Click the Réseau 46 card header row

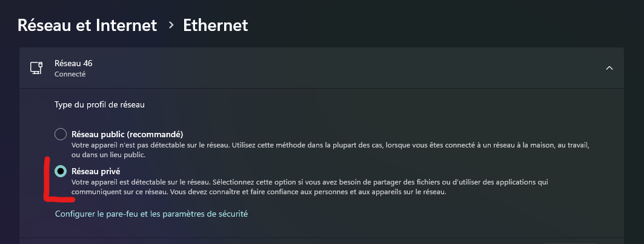pyautogui.click(x=322, y=68)
